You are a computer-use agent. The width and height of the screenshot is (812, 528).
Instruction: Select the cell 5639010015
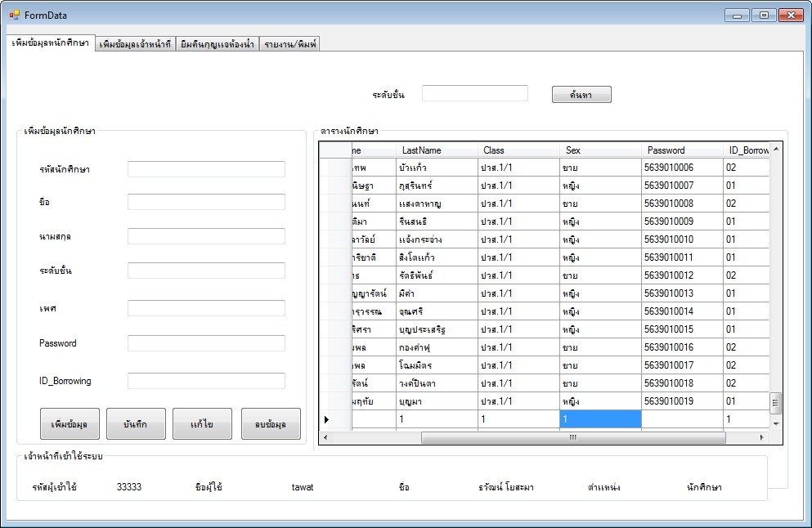683,329
